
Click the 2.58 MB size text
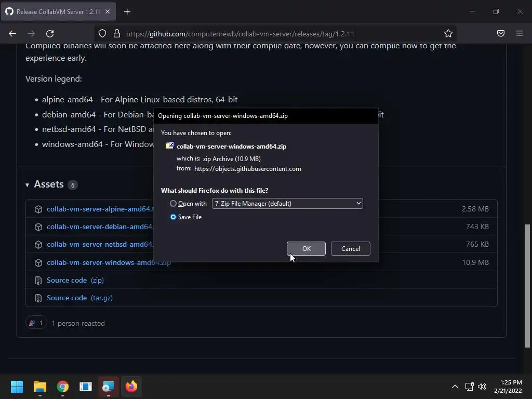pyautogui.click(x=475, y=209)
